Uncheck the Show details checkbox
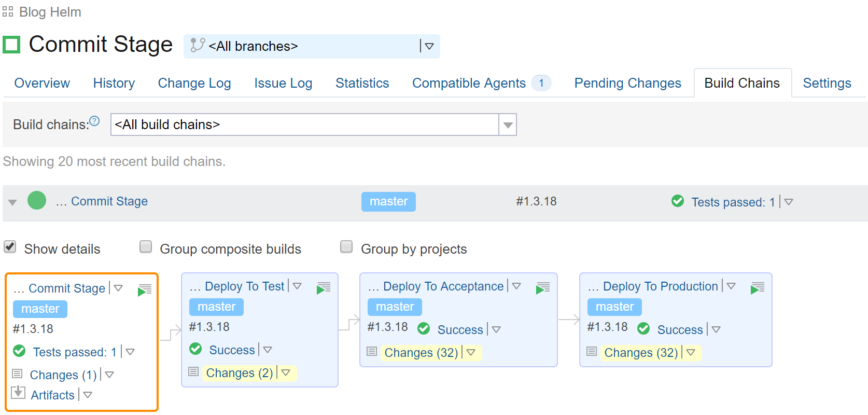 click(x=10, y=246)
